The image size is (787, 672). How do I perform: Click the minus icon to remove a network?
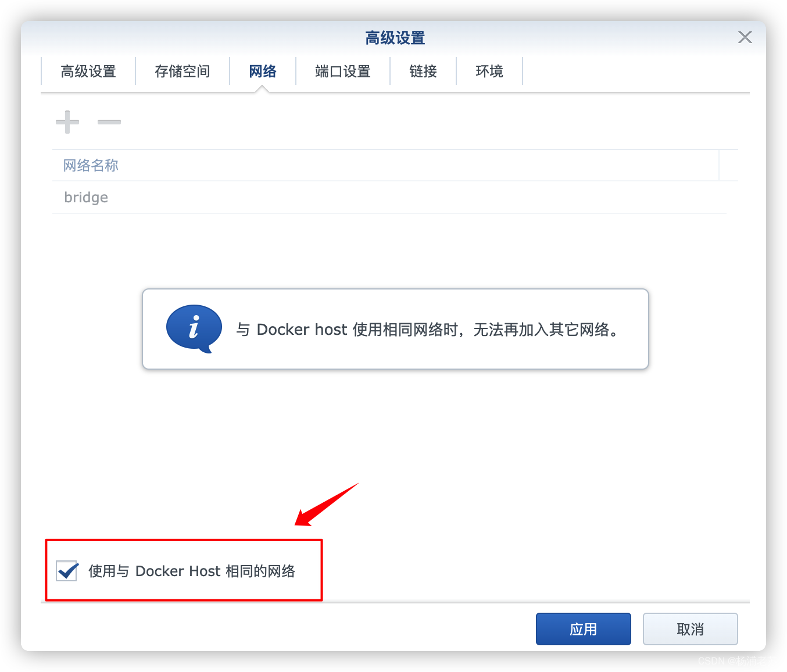tap(109, 122)
